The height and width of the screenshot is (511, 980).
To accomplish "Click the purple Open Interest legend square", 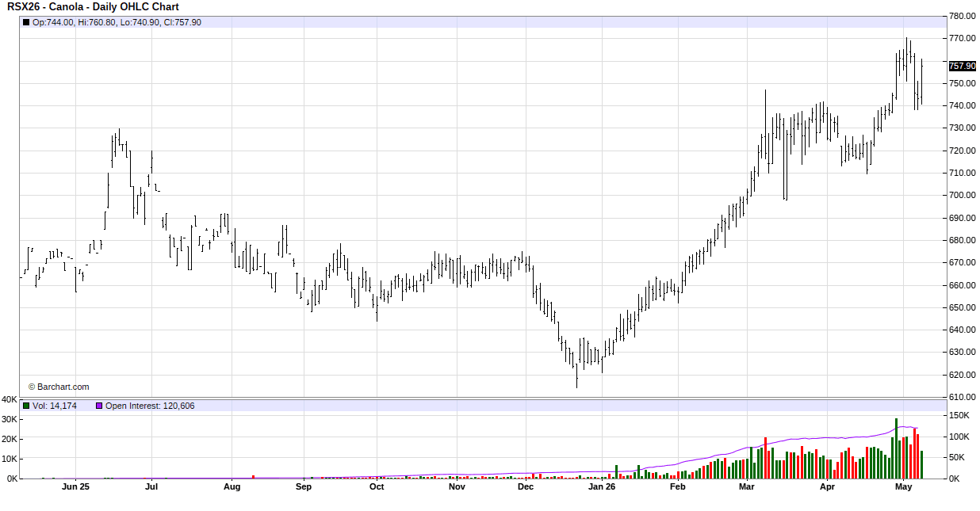I will pyautogui.click(x=99, y=406).
